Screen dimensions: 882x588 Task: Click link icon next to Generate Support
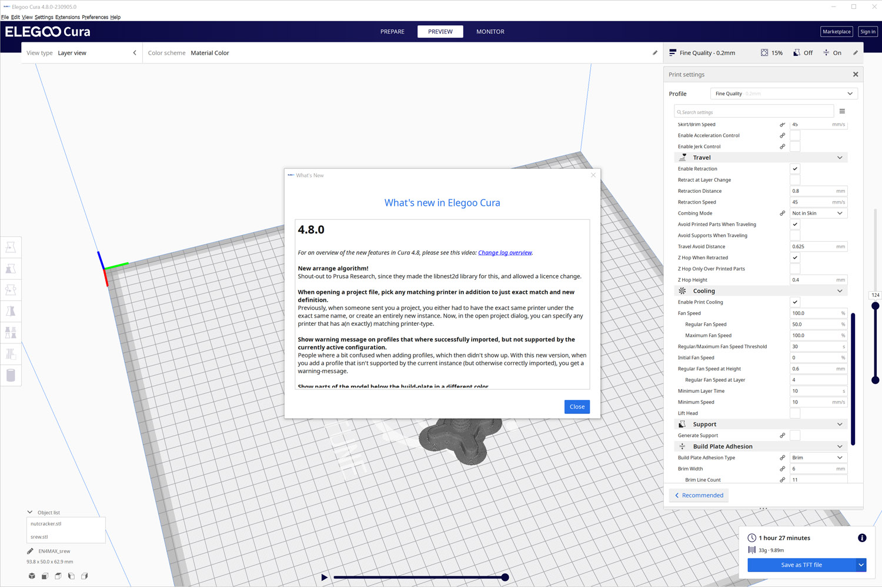coord(783,436)
